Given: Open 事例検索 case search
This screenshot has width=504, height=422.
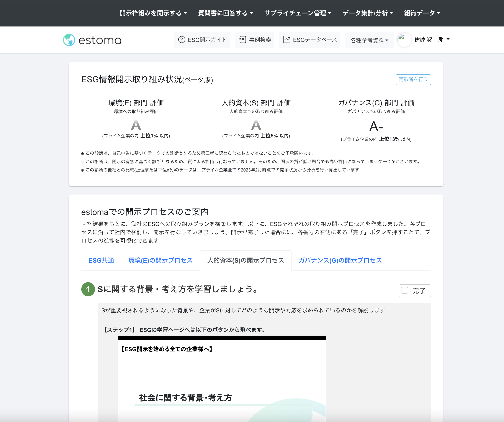Looking at the screenshot, I should click(254, 40).
